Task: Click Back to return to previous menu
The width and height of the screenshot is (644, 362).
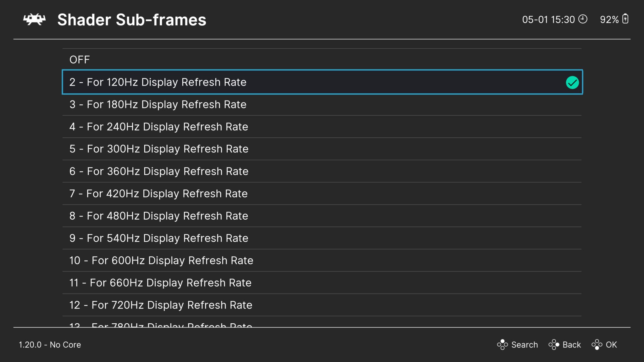Action: coord(571,344)
